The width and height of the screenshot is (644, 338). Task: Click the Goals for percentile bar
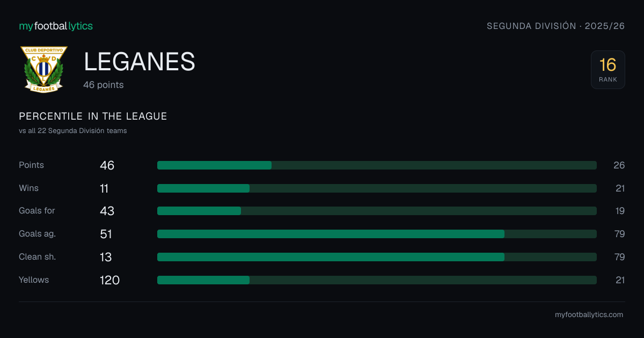click(x=377, y=211)
